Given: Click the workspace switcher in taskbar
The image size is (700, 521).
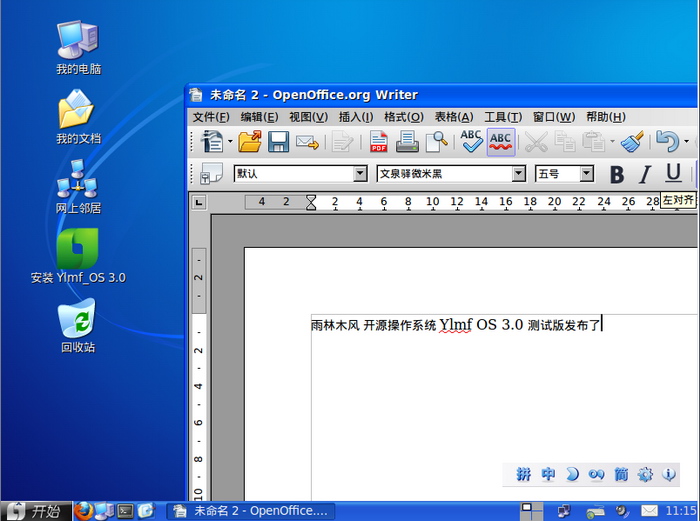Looking at the screenshot, I should pyautogui.click(x=532, y=511).
